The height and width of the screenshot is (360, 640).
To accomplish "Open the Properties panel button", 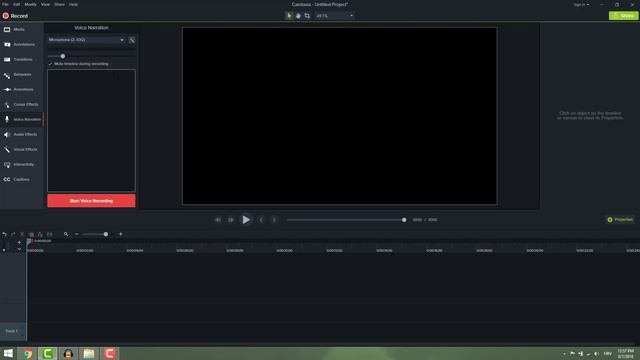I will coord(620,220).
